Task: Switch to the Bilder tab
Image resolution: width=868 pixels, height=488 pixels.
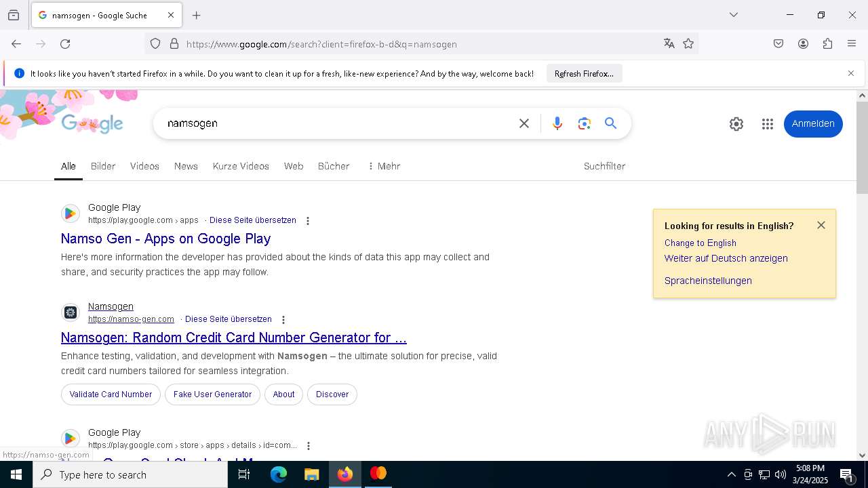Action: click(103, 166)
